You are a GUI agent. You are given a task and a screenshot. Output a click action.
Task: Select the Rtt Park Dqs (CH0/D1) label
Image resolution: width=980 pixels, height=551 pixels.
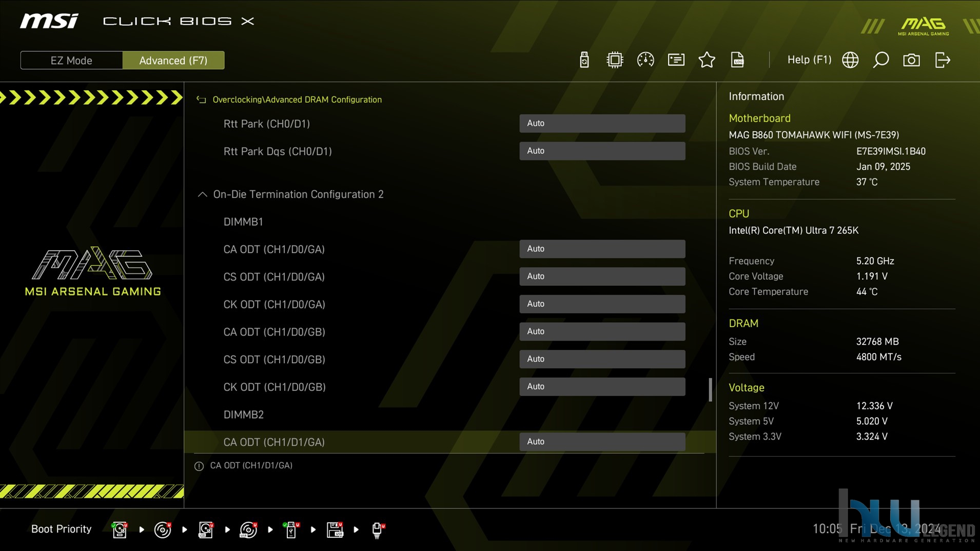[x=278, y=151]
